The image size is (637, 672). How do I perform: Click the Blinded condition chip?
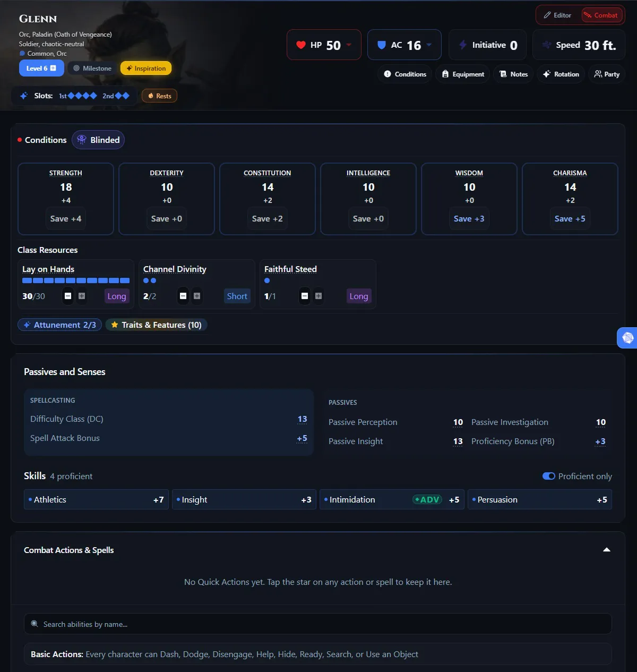pos(98,140)
